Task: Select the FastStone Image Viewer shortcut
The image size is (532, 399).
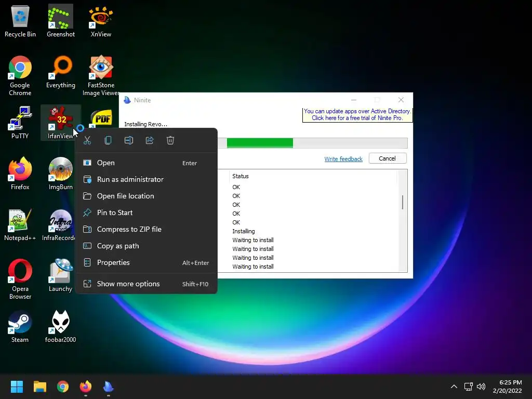Action: point(101,76)
